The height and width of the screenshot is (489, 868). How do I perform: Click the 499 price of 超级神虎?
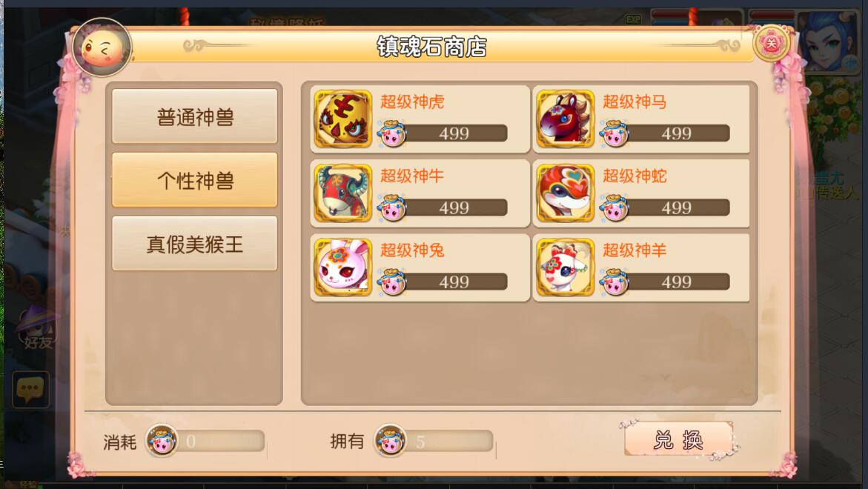[x=454, y=133]
